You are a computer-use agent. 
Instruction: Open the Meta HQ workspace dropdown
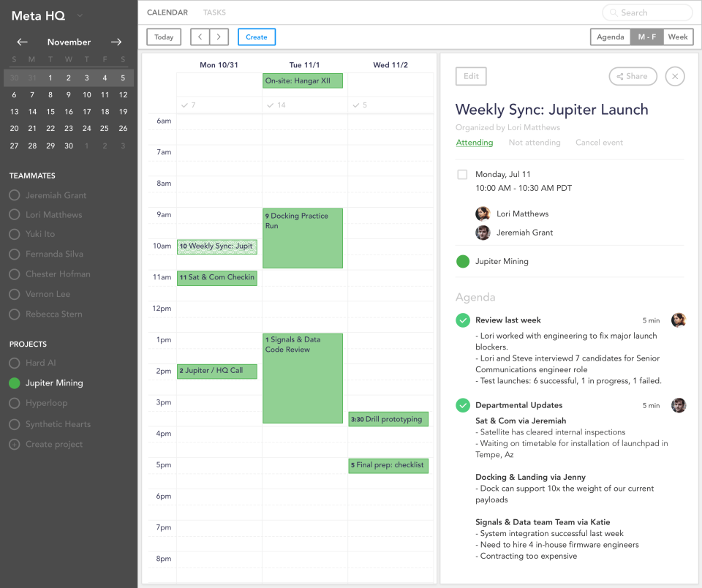click(x=80, y=15)
